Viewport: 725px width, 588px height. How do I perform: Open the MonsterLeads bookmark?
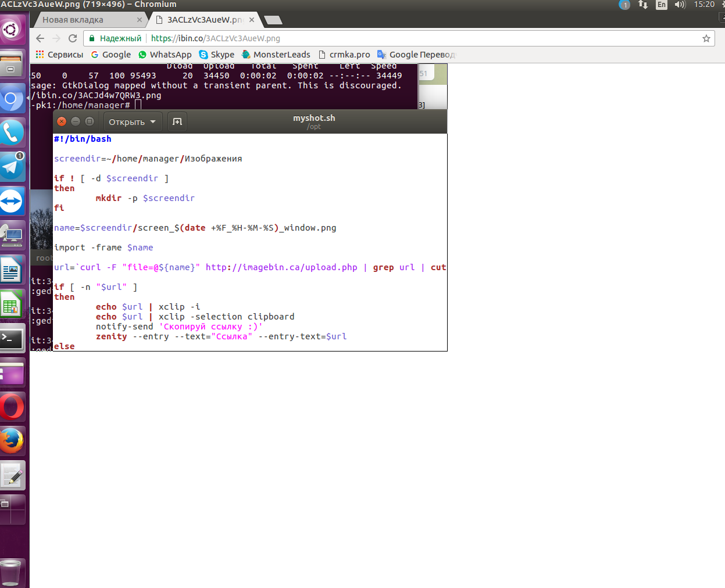click(276, 55)
